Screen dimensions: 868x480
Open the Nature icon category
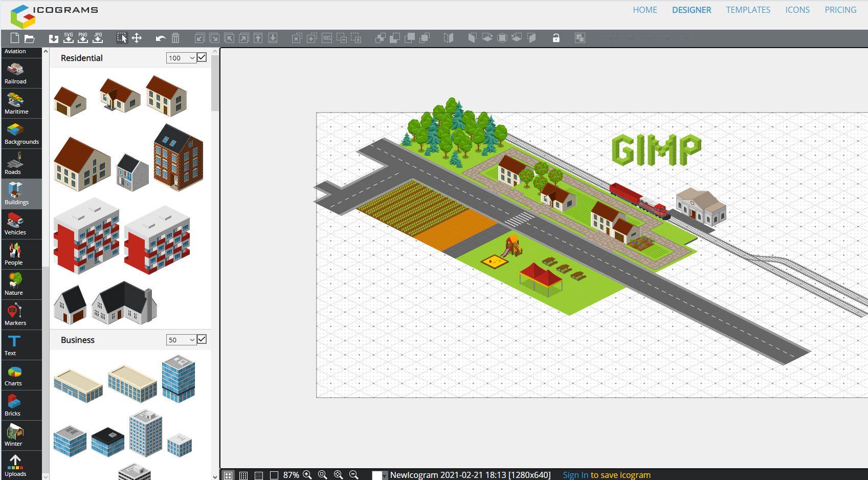pos(21,285)
